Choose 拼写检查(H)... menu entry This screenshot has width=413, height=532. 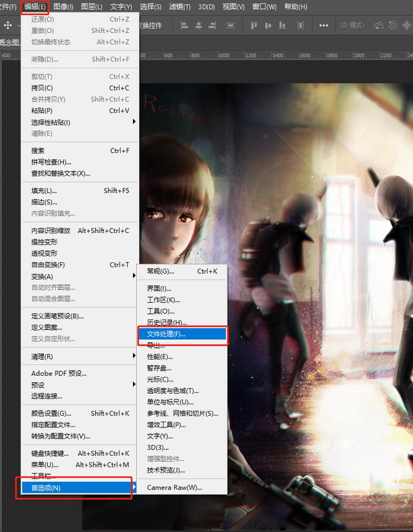pos(80,162)
